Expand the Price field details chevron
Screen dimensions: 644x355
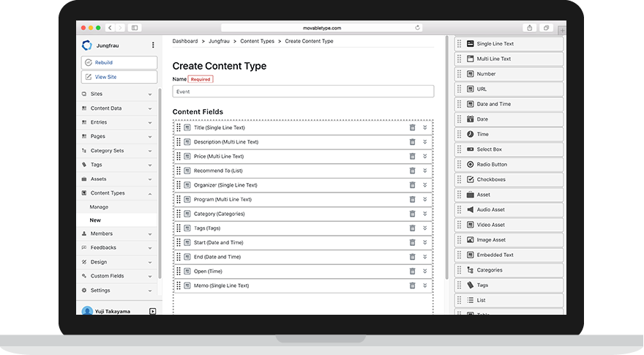[x=425, y=156]
